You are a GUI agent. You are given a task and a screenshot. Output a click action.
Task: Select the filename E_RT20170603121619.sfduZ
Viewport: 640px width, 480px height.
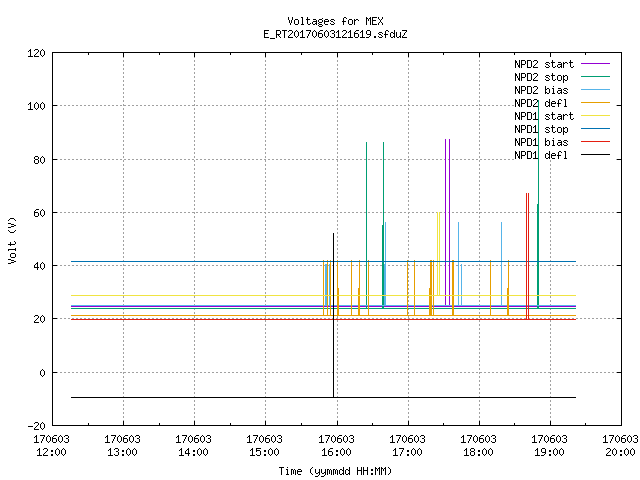(x=335, y=34)
